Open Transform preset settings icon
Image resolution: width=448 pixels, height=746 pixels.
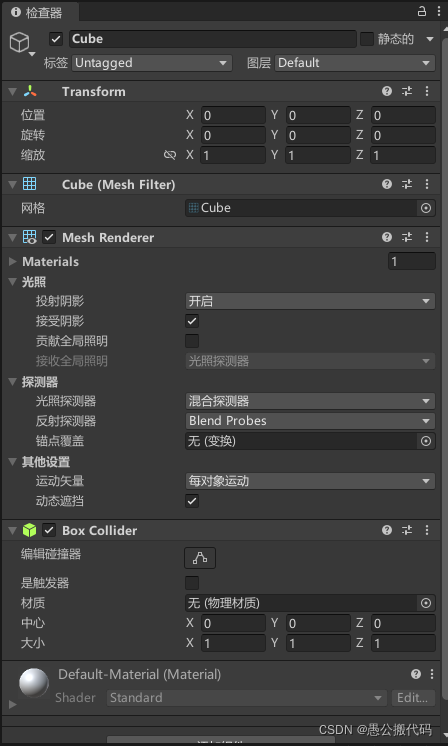pos(407,91)
